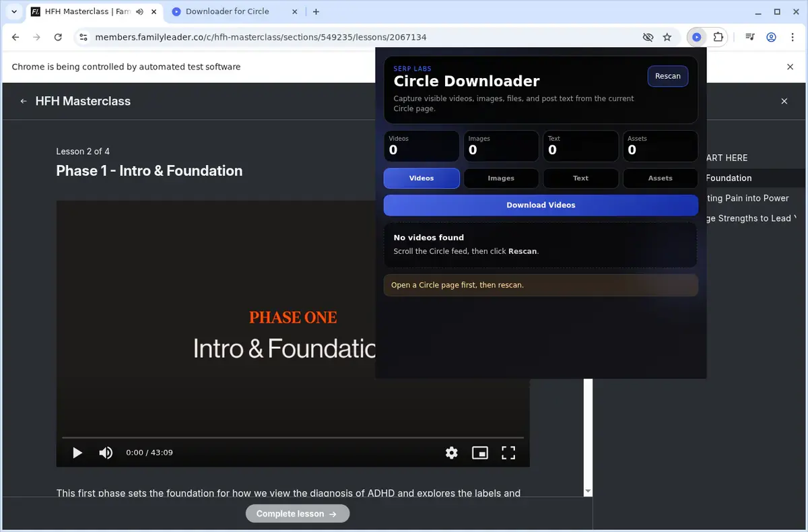Click the 'Open a Circle page first' notice

[x=541, y=286]
